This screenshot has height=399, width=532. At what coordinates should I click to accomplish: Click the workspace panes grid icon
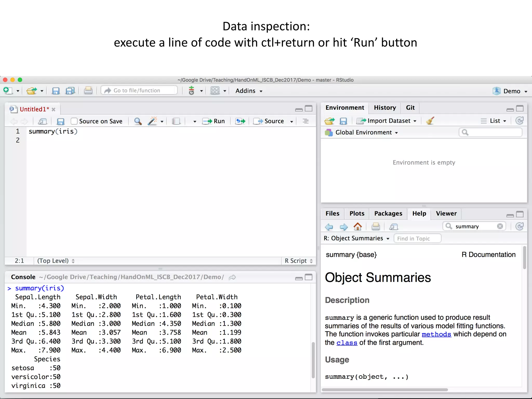215,91
